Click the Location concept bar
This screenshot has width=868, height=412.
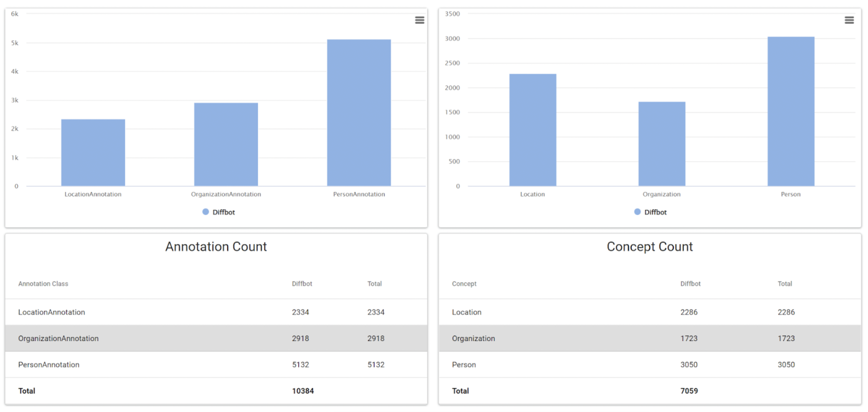tap(532, 130)
